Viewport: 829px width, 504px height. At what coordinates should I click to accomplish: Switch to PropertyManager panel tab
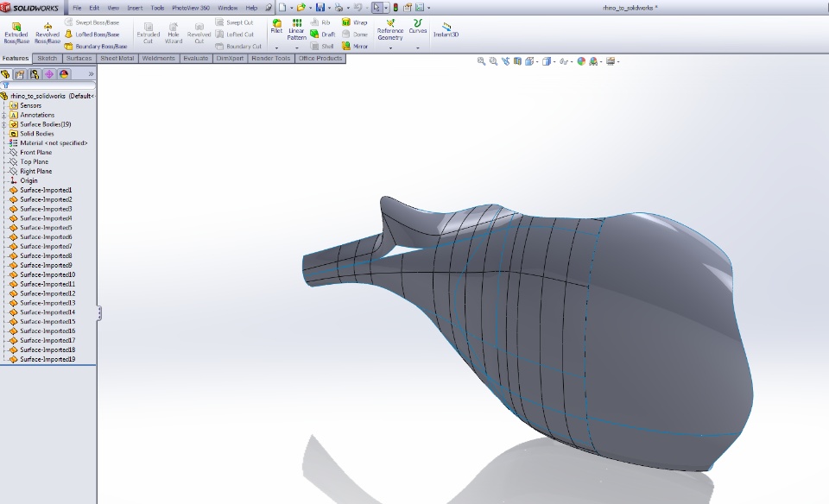tap(20, 74)
